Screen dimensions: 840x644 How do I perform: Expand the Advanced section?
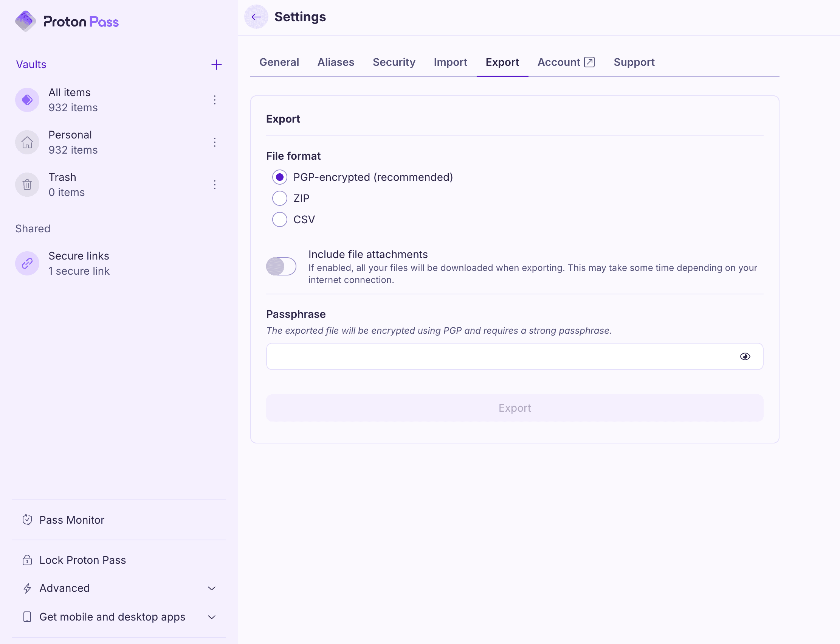[211, 588]
